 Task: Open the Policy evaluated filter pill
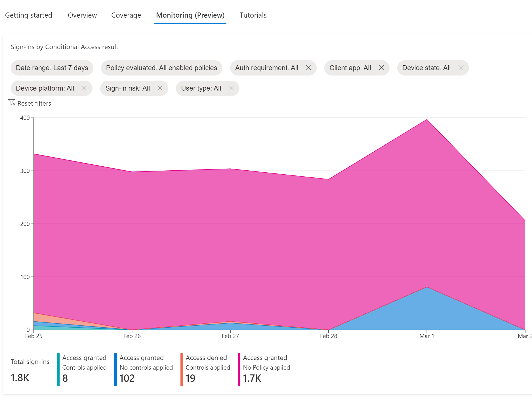point(161,68)
